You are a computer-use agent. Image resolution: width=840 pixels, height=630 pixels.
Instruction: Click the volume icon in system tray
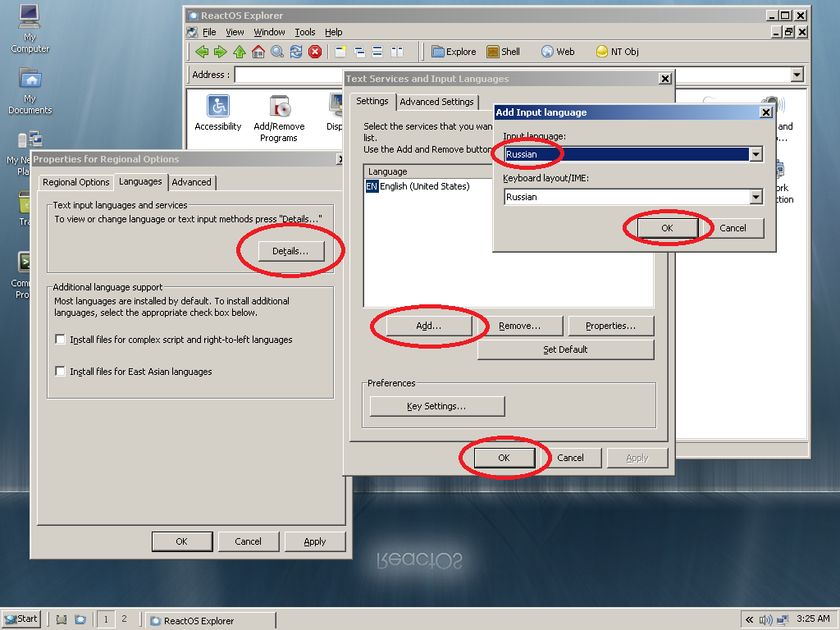click(x=765, y=620)
